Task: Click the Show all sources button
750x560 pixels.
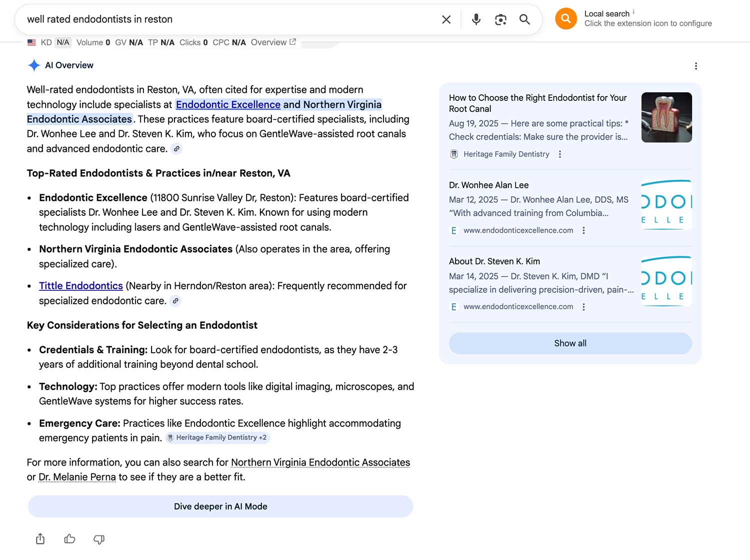Action: coord(570,343)
